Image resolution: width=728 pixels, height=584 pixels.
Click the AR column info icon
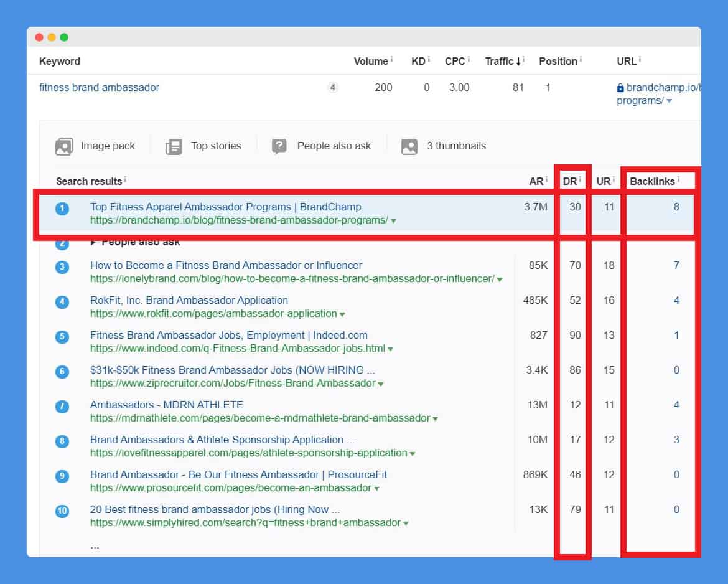546,179
